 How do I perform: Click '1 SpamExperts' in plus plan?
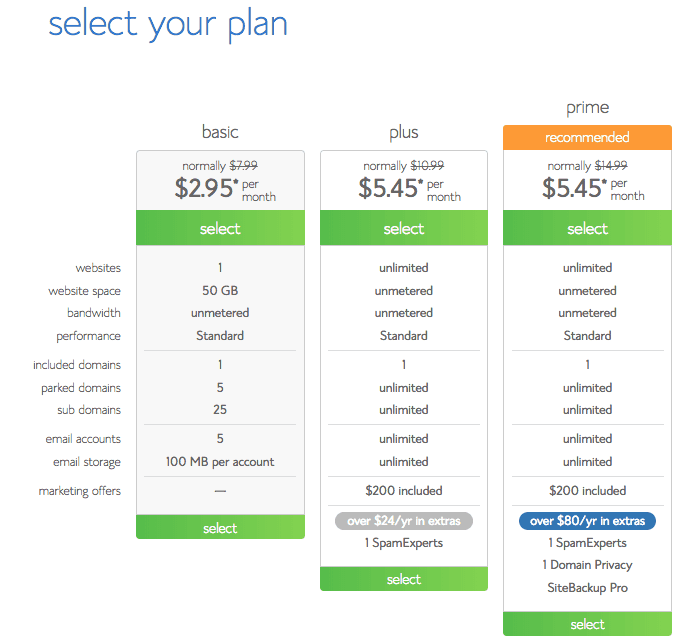click(x=404, y=543)
